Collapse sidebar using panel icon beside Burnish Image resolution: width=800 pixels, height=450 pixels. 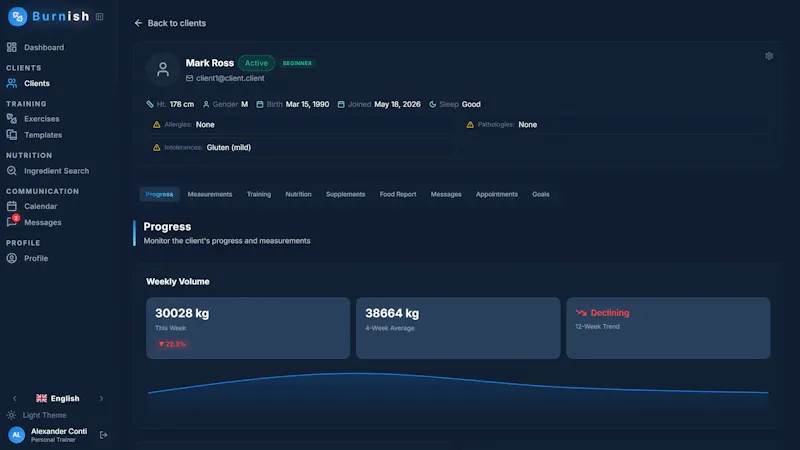(99, 17)
